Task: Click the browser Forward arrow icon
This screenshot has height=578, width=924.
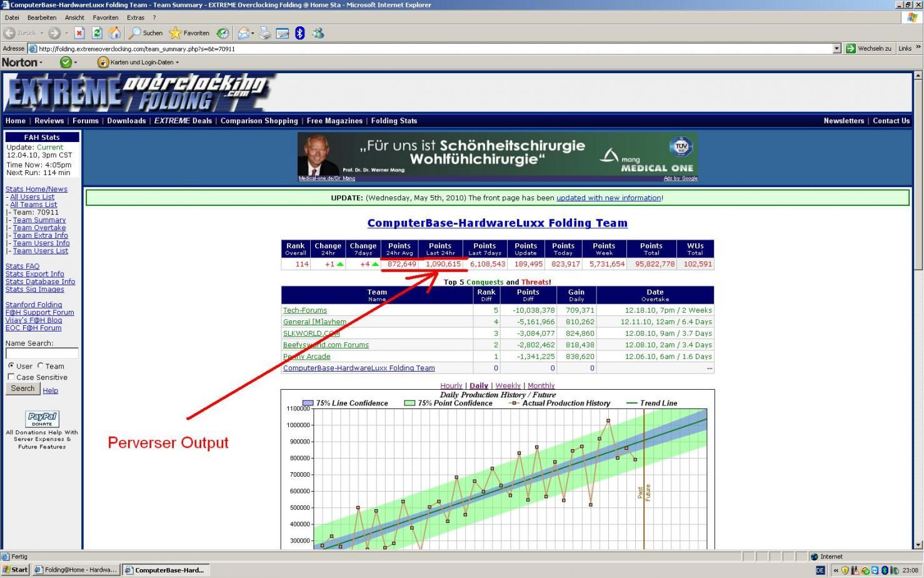Action: (54, 33)
